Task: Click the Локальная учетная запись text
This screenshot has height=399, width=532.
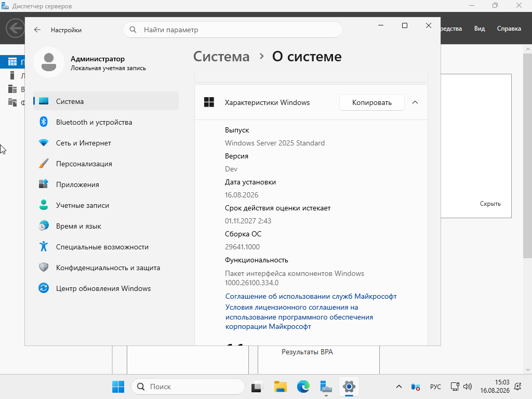Action: tap(108, 68)
